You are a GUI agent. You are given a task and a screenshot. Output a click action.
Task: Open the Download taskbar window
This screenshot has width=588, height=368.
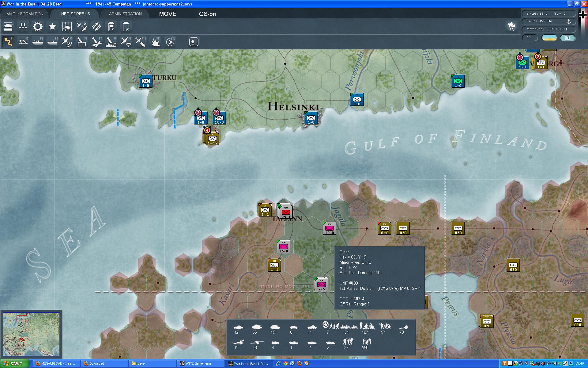(x=104, y=363)
